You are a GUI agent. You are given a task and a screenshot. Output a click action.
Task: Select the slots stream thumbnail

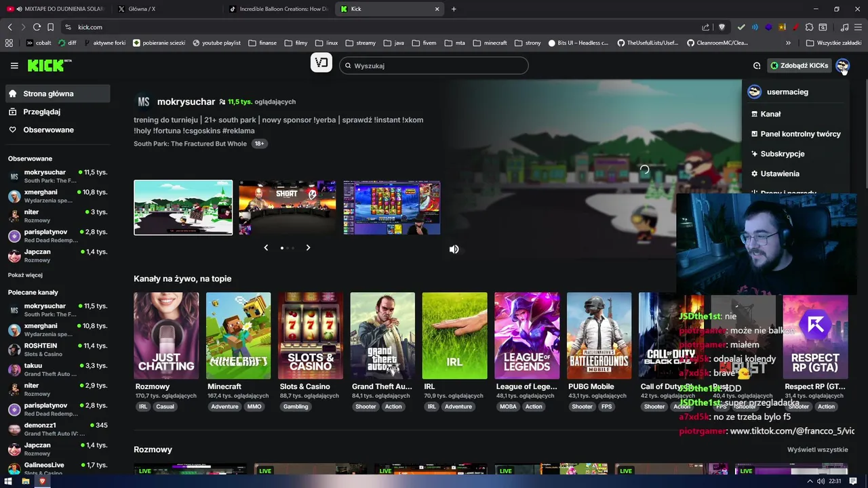point(392,207)
